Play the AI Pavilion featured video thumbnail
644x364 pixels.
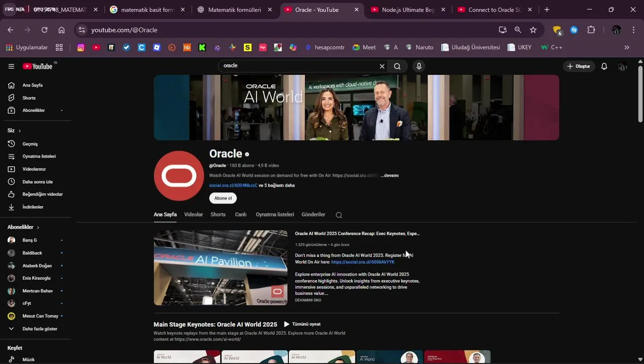221,268
